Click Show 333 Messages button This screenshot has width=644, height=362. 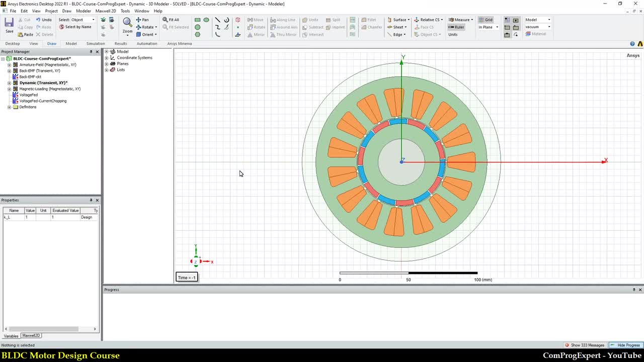[585, 345]
